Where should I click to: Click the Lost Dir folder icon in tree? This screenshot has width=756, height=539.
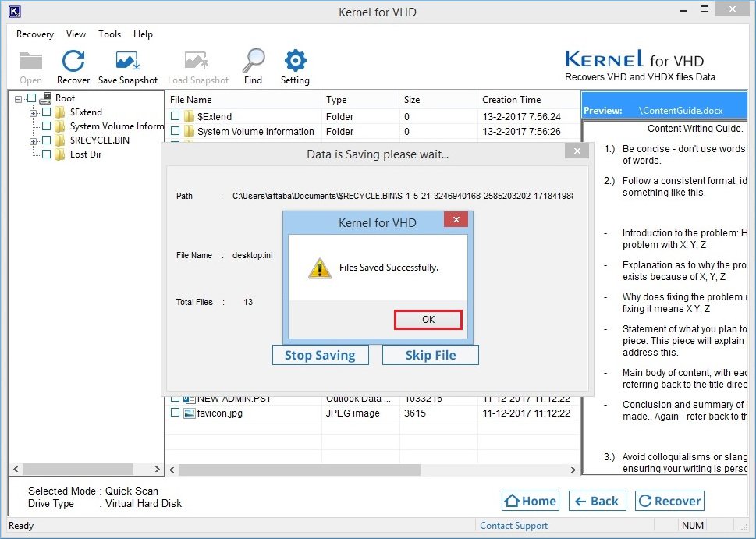[x=60, y=154]
